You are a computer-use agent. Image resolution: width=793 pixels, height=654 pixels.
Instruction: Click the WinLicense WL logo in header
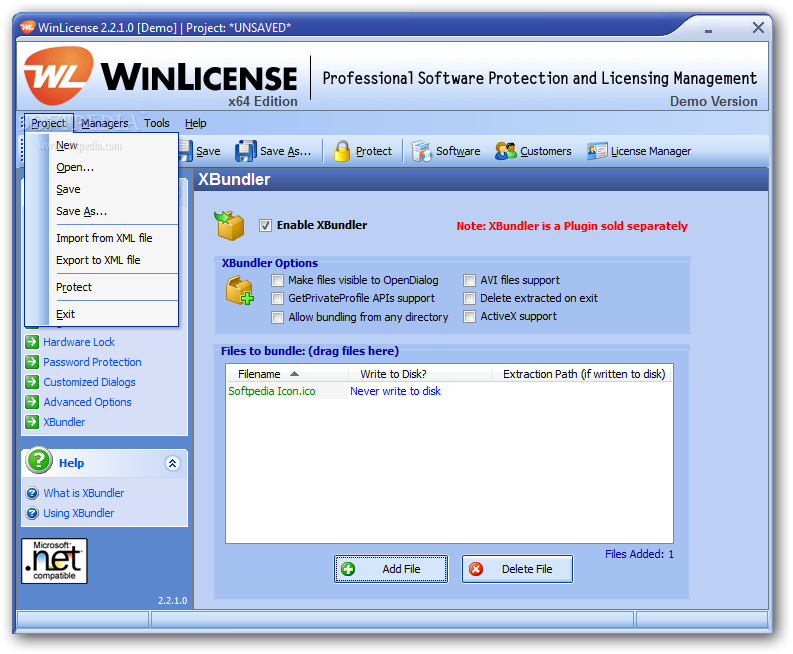(58, 75)
